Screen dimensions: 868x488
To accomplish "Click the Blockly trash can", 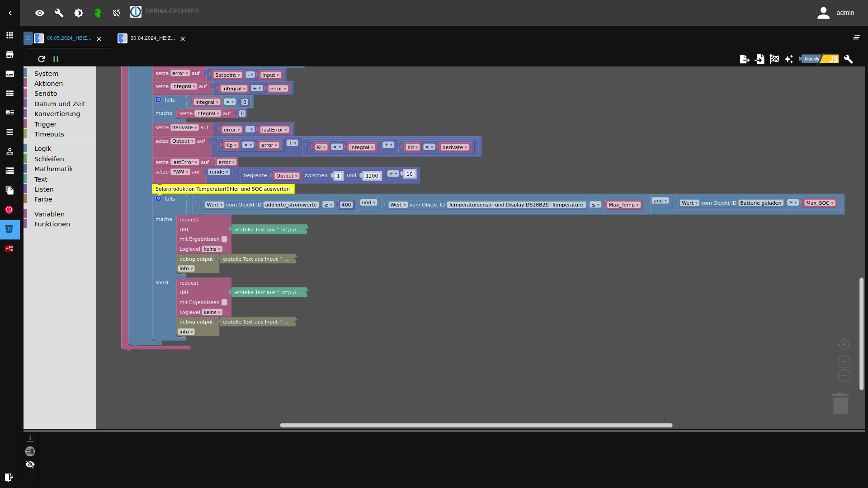I will (x=840, y=404).
